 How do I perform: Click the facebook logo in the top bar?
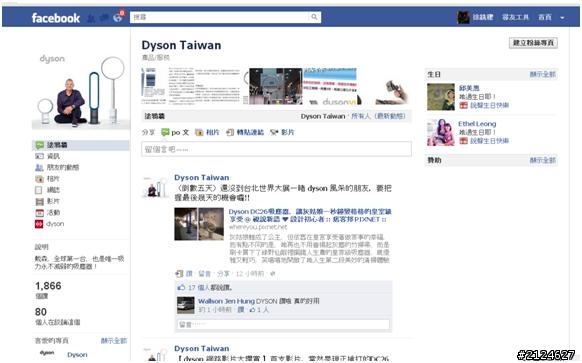tap(56, 18)
